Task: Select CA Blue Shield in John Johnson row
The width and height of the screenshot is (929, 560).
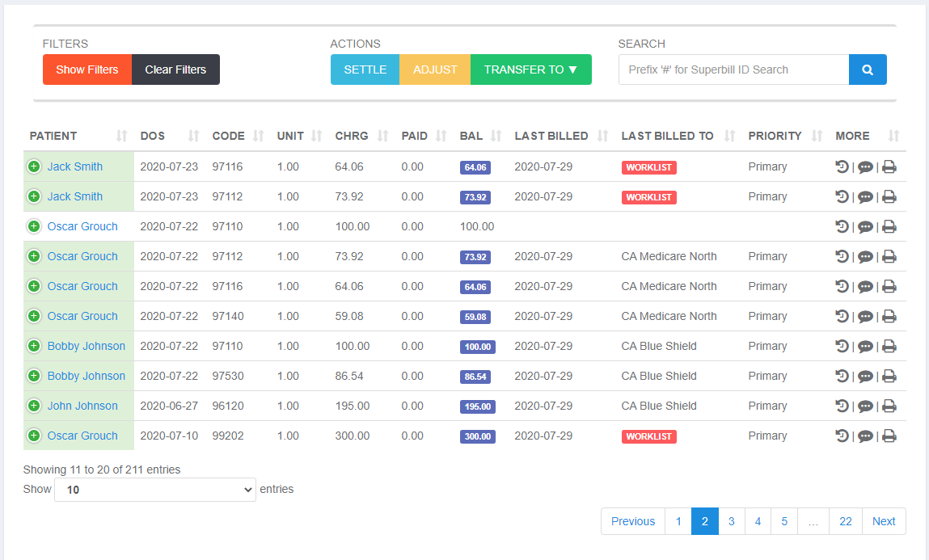Action: 659,406
